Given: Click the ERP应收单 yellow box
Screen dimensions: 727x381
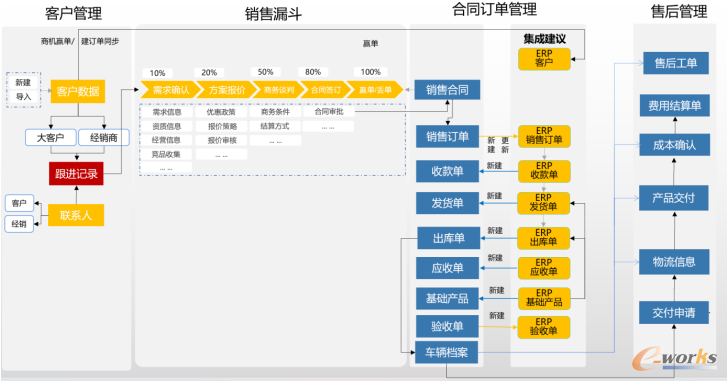Looking at the screenshot, I should click(x=544, y=267).
